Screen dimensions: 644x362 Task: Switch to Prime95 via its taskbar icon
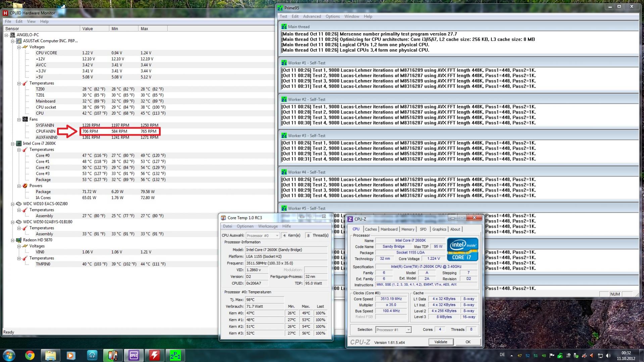[175, 355]
